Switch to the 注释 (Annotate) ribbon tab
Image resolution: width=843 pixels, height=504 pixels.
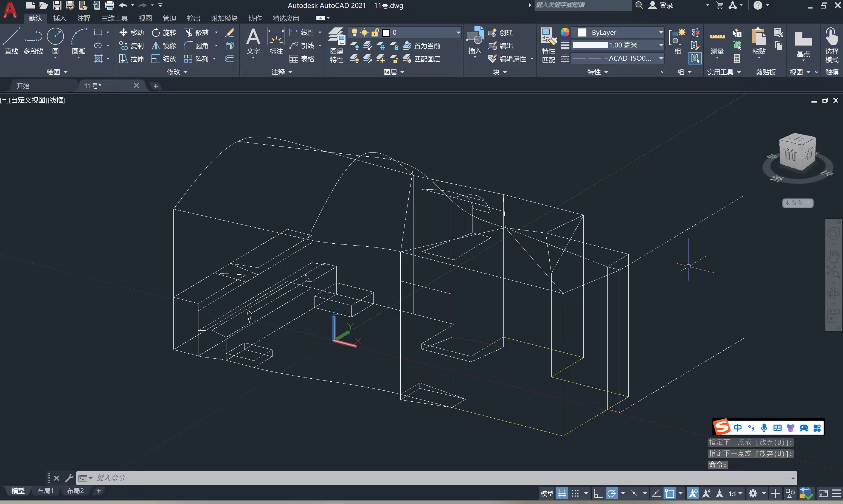(83, 18)
